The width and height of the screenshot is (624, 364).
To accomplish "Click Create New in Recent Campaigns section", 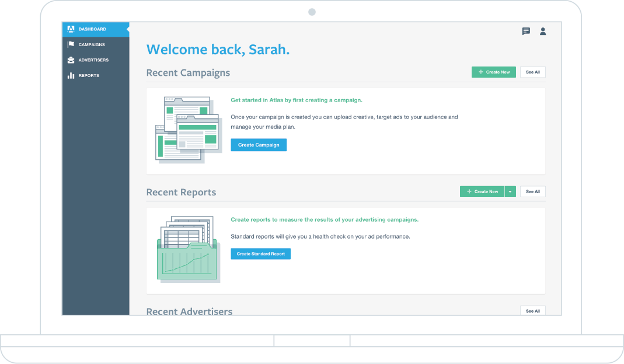I will (x=493, y=72).
